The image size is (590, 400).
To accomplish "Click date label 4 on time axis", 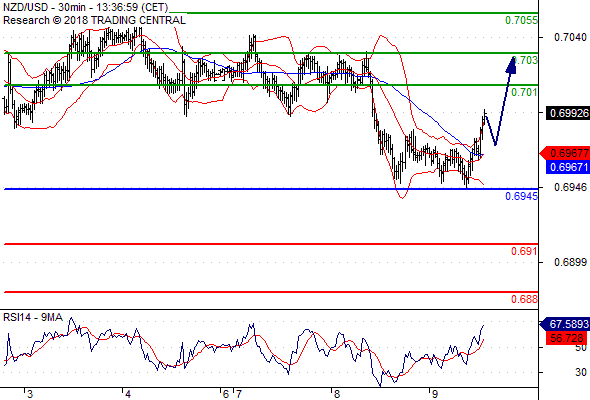I will (128, 394).
